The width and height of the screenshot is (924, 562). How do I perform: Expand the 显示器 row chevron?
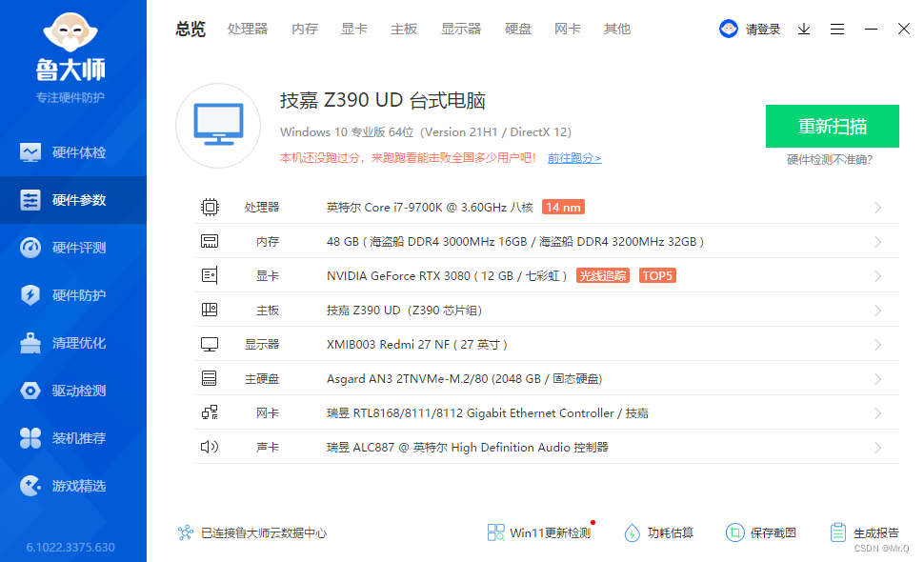coord(878,345)
